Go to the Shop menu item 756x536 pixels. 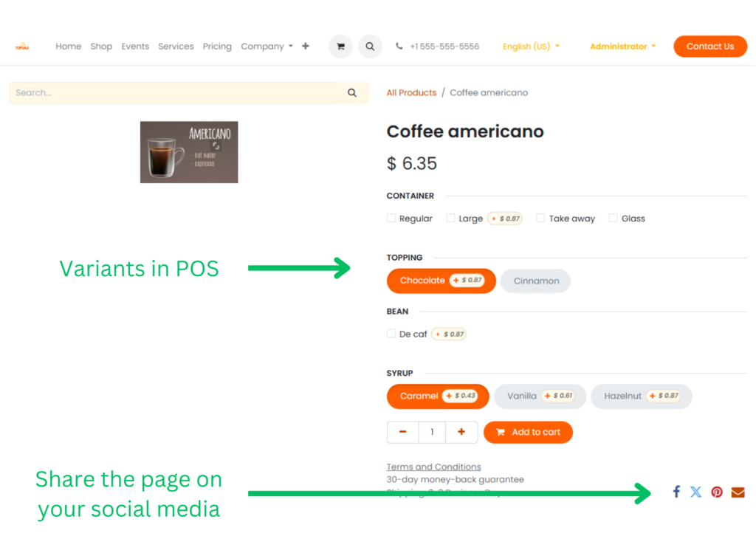[x=101, y=47]
